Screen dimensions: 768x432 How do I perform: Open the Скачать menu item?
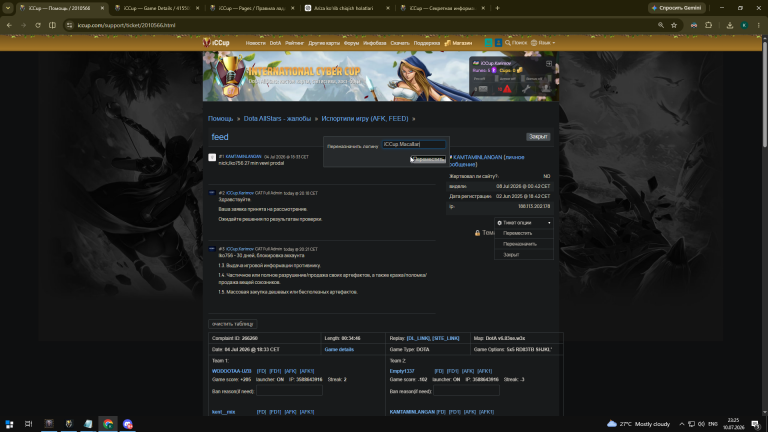coord(400,43)
